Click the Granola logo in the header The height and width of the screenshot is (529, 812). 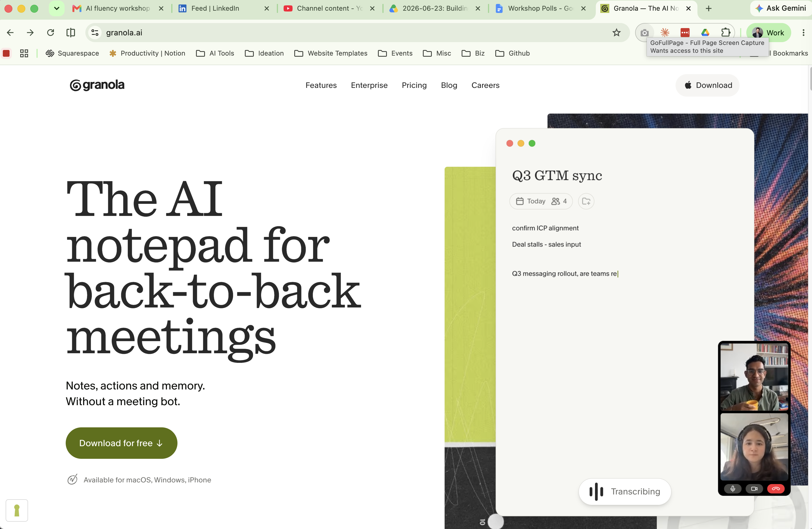(97, 85)
